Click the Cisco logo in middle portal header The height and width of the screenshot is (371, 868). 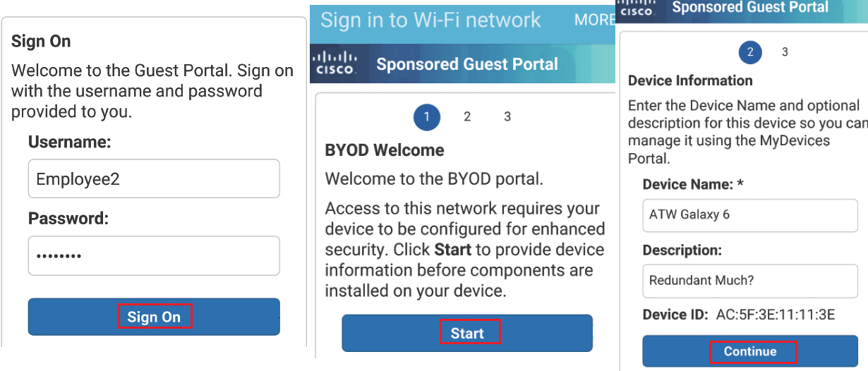tap(335, 63)
